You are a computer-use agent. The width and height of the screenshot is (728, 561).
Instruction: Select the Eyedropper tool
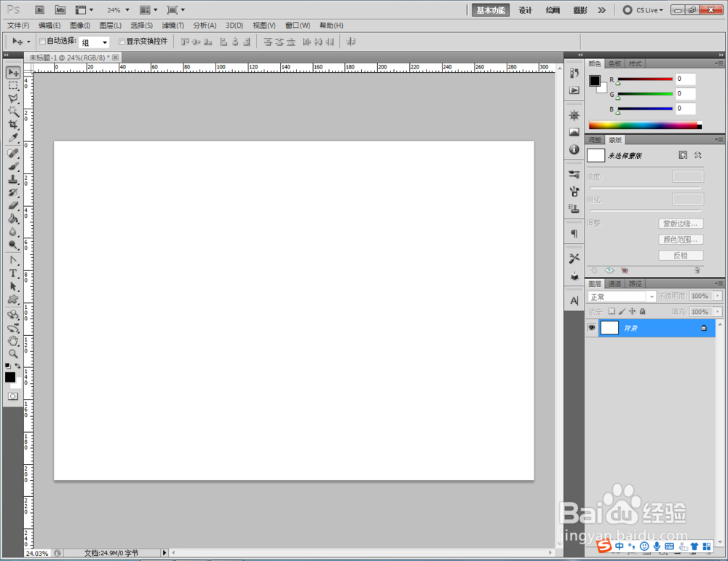click(13, 138)
